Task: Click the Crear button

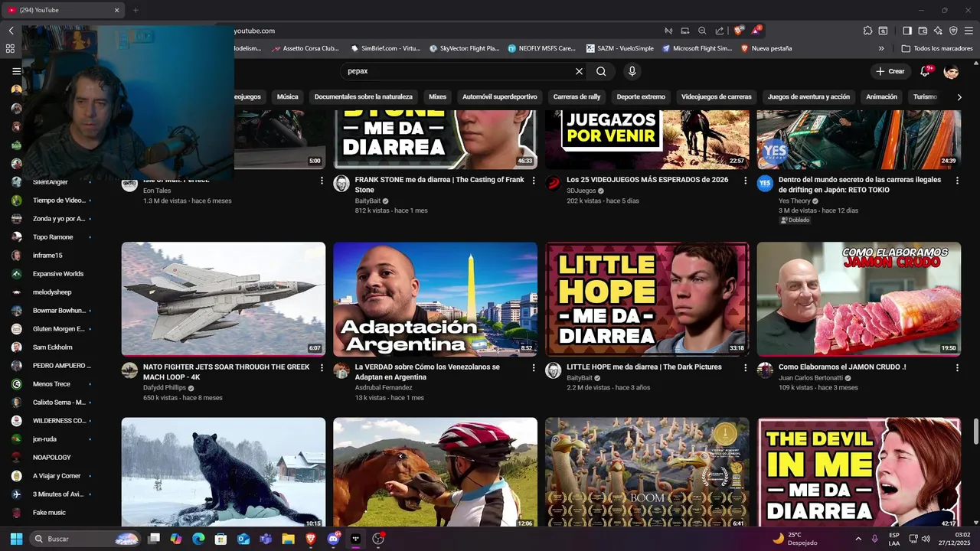Action: [x=890, y=71]
